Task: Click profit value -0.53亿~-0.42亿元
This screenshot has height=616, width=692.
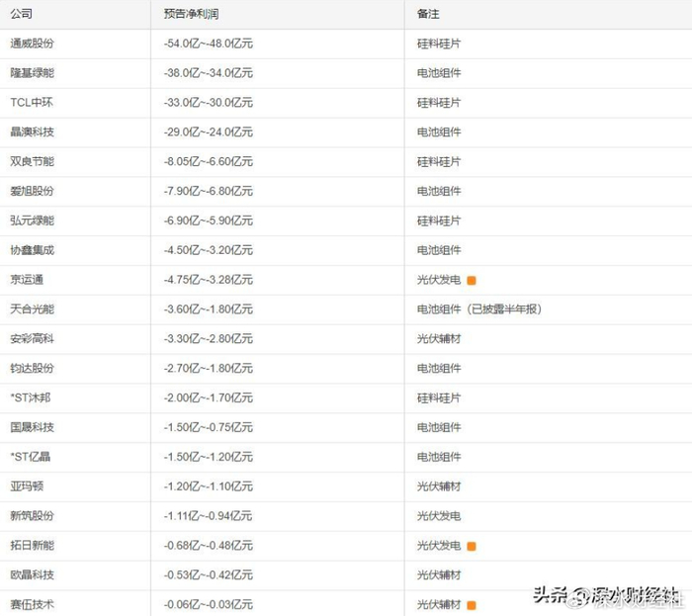Action: 209,574
